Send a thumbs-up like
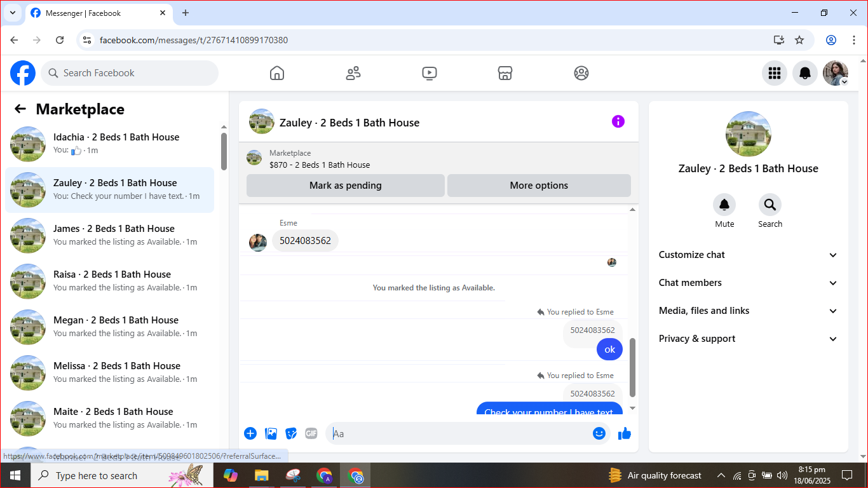Screen dimensions: 868x488 coord(625,433)
